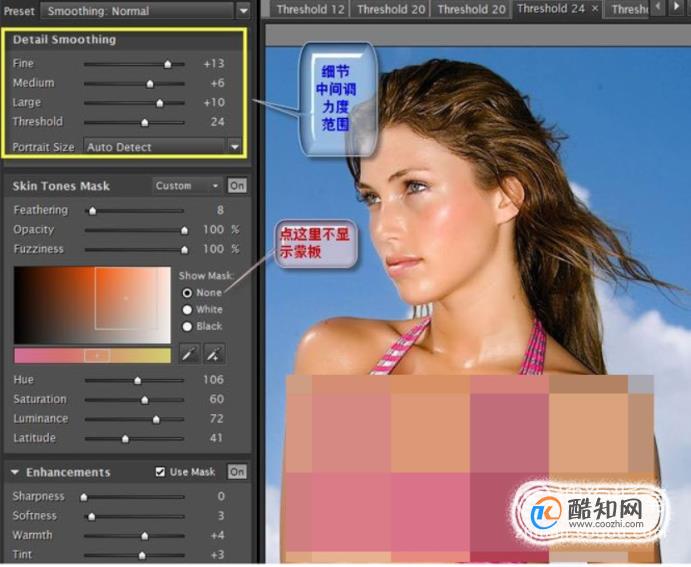Screen dimensions: 691x567
Task: Click the Warmth value +4
Action: [217, 535]
